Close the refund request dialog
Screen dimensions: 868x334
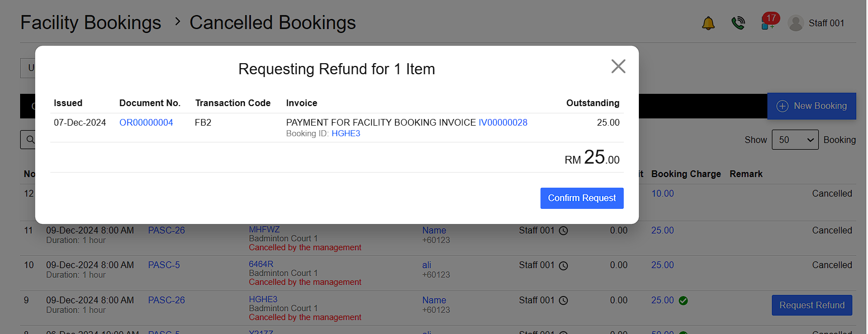pyautogui.click(x=618, y=66)
